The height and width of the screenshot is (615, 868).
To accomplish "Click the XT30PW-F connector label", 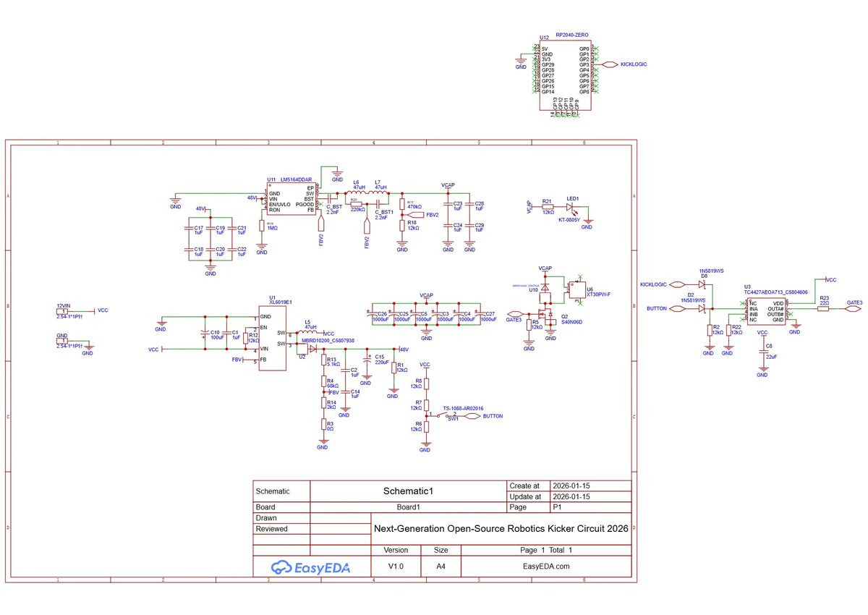I will 598,294.
